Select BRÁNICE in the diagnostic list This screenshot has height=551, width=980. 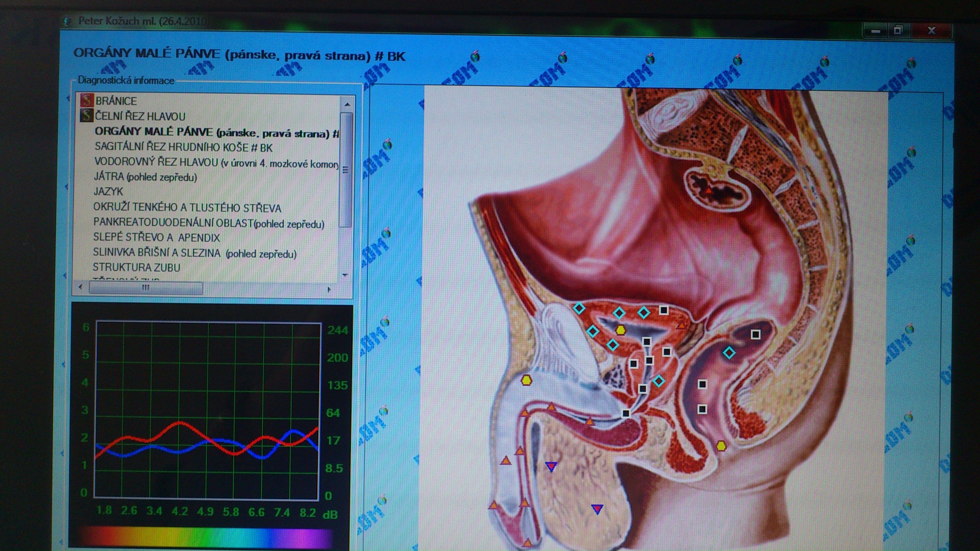point(116,101)
